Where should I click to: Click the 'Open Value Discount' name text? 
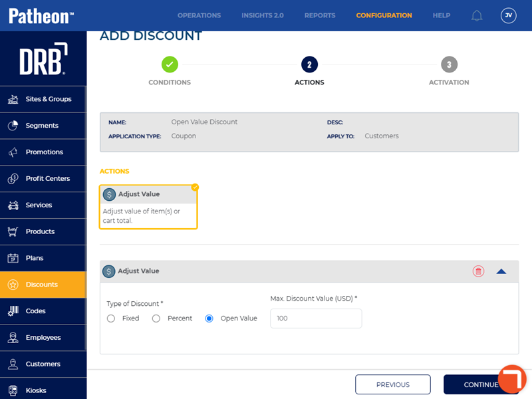[204, 122]
